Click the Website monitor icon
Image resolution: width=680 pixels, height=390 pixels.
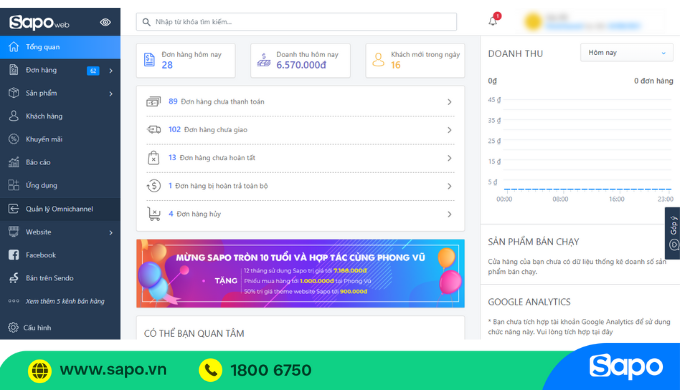tap(14, 232)
